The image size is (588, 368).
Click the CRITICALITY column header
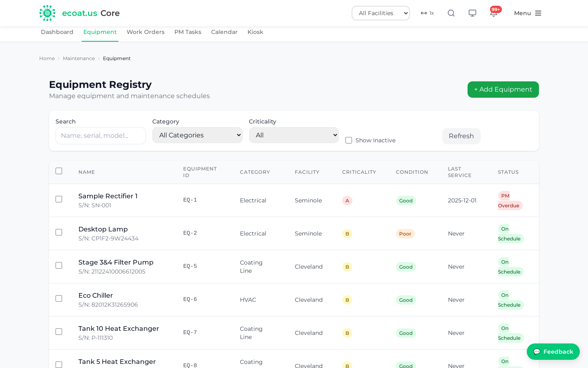[359, 172]
